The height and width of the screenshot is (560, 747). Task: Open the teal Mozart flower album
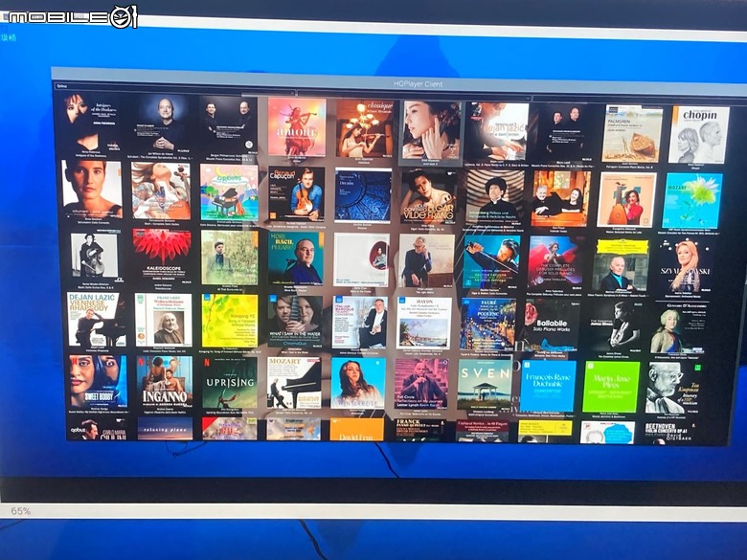(692, 200)
